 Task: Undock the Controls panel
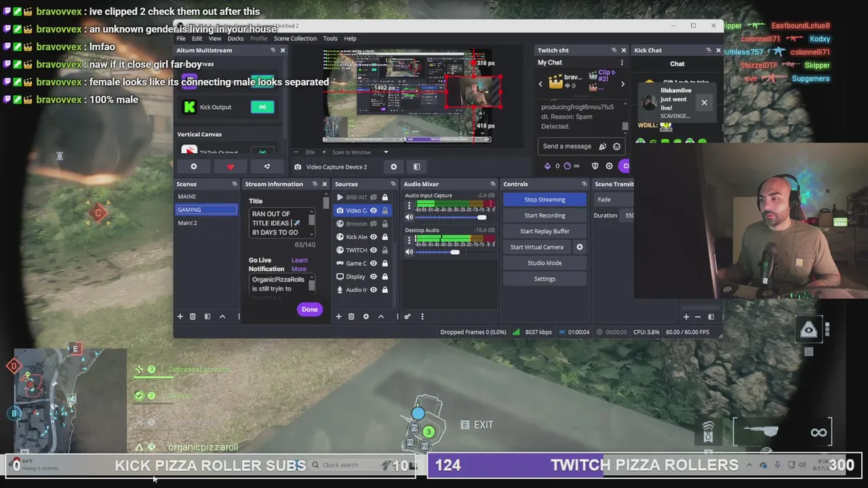click(585, 184)
